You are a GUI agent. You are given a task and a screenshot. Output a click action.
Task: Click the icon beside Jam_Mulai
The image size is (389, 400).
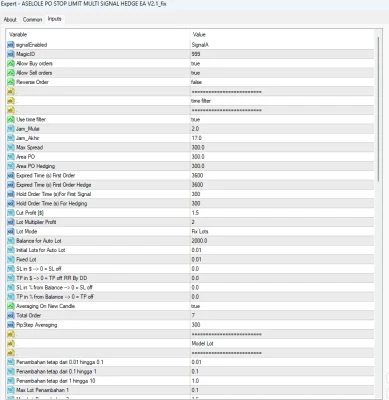(11, 129)
